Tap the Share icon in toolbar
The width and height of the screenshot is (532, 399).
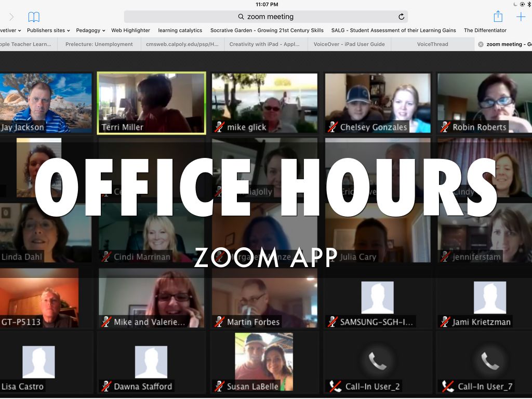(498, 17)
